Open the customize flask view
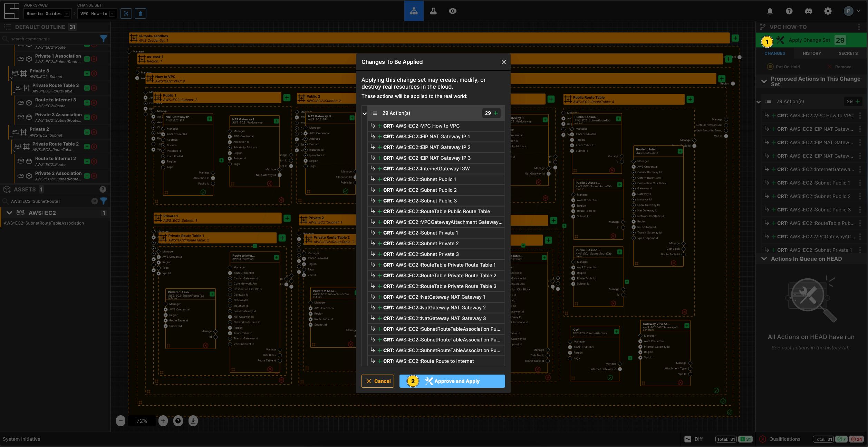This screenshot has height=447, width=868. click(x=433, y=11)
